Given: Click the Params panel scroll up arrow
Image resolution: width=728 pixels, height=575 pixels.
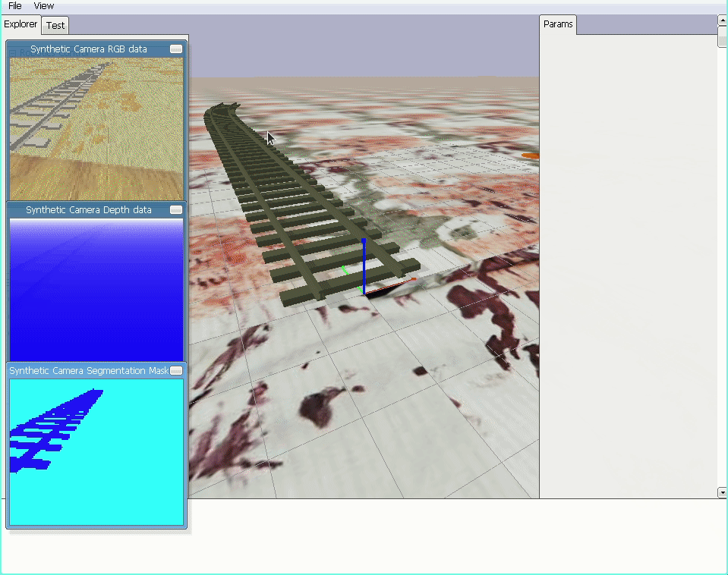Looking at the screenshot, I should click(722, 20).
